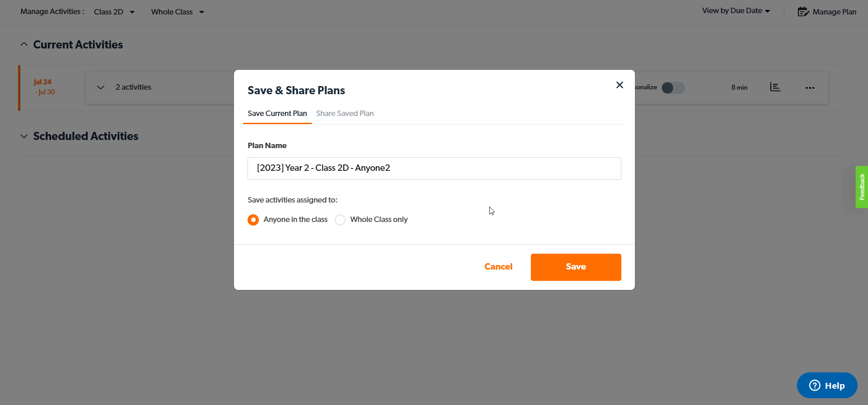Collapse the Current Activities section
The image size is (868, 405).
[24, 43]
